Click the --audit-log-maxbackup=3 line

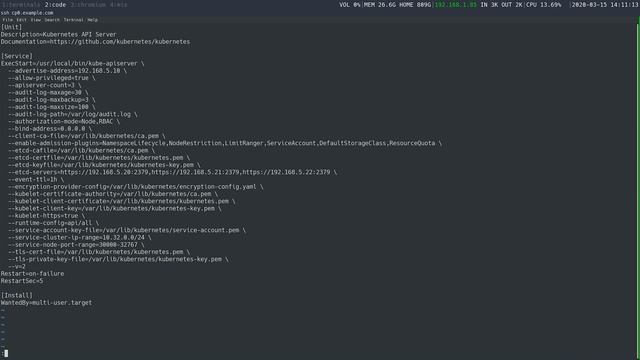tap(51, 100)
